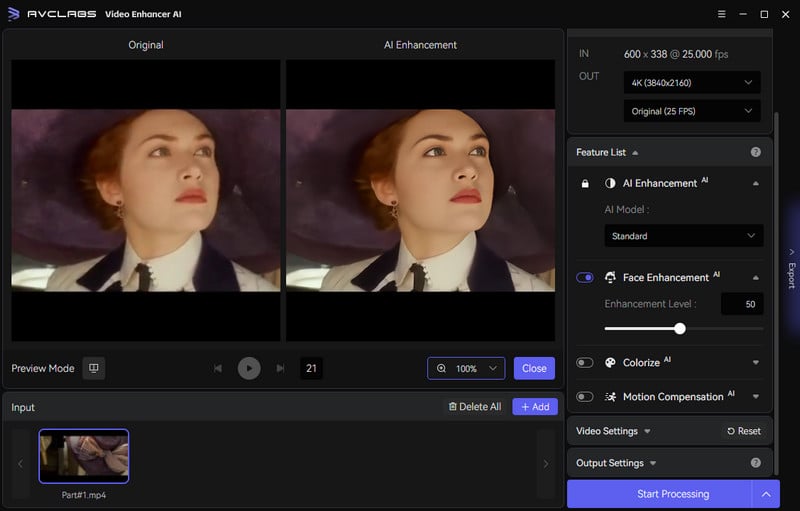
Task: Open Feature List help icon
Action: click(756, 152)
